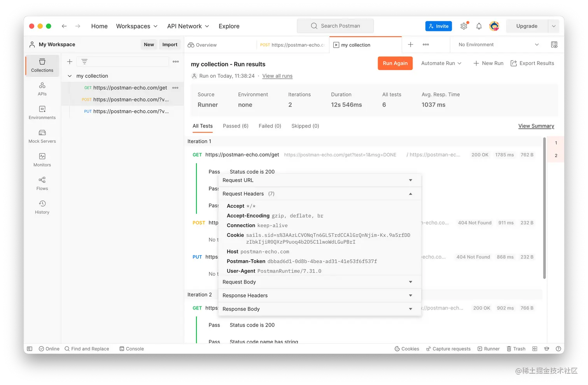Image resolution: width=588 pixels, height=385 pixels.
Task: Open the View all runs link
Action: pos(277,76)
